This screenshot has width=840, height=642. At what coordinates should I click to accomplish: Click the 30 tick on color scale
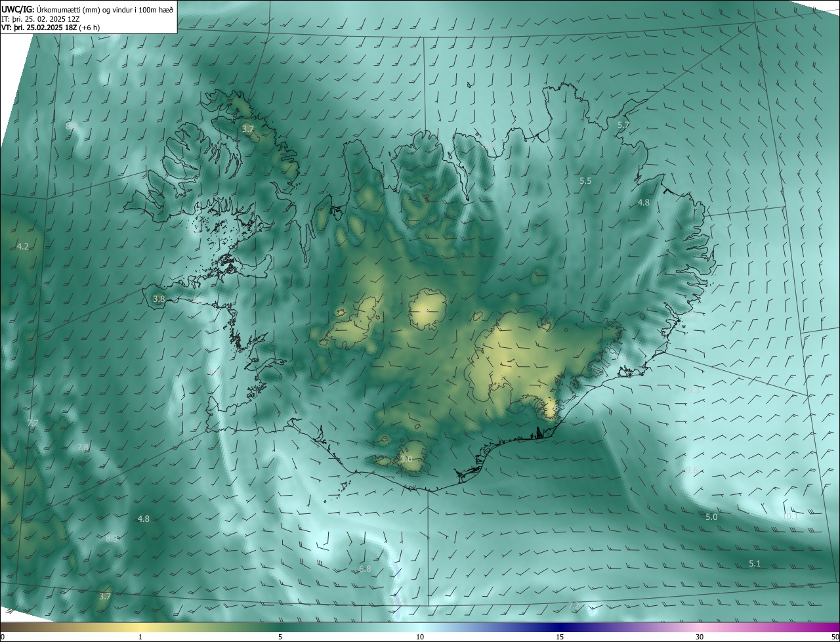point(700,637)
